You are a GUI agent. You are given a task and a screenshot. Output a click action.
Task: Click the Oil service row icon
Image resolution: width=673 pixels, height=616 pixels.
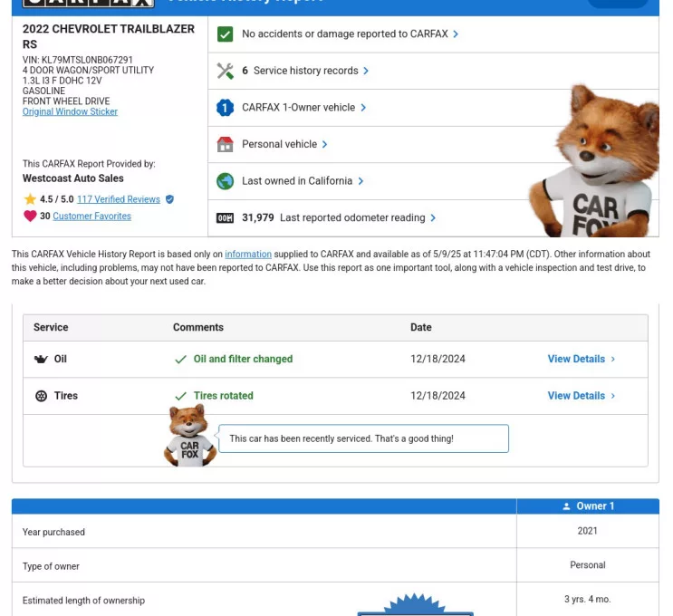pyautogui.click(x=41, y=360)
